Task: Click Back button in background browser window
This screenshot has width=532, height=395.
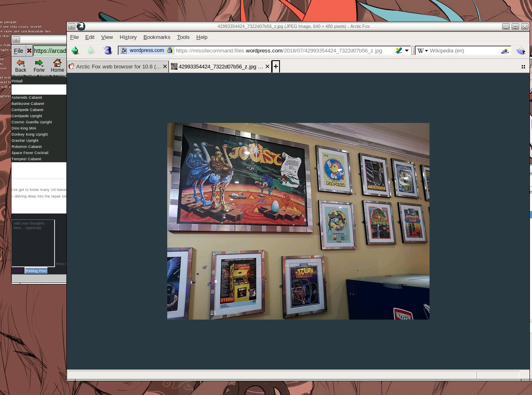Action: pyautogui.click(x=20, y=66)
